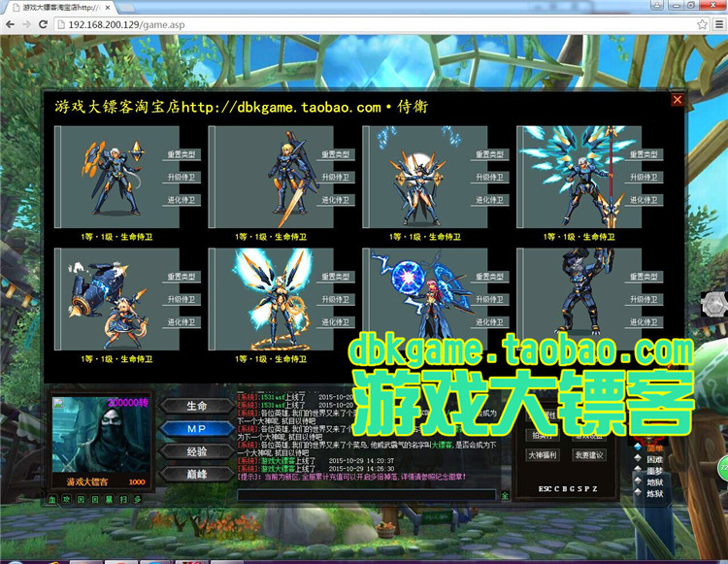The image size is (728, 564).
Task: Go back in the browser
Action: [x=11, y=24]
